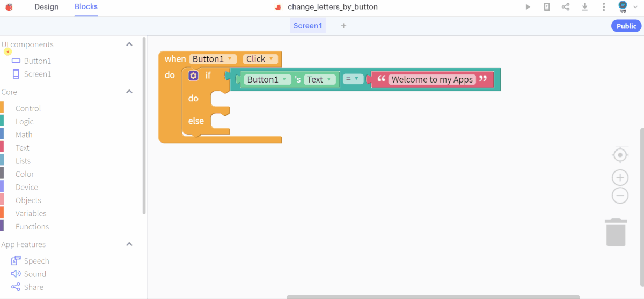Viewport: 644px width, 299px height.
Task: Click the workspace horizontal scrollbar
Action: point(433,297)
